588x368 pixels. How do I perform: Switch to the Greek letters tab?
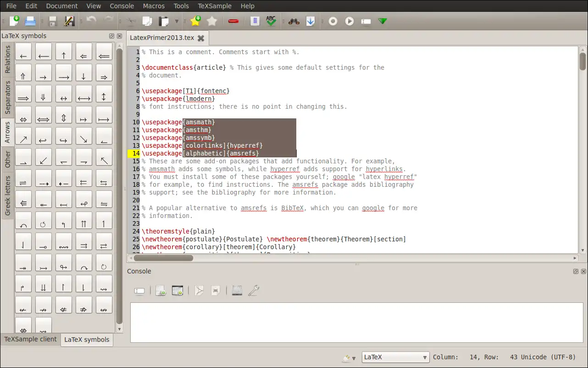pos(8,195)
